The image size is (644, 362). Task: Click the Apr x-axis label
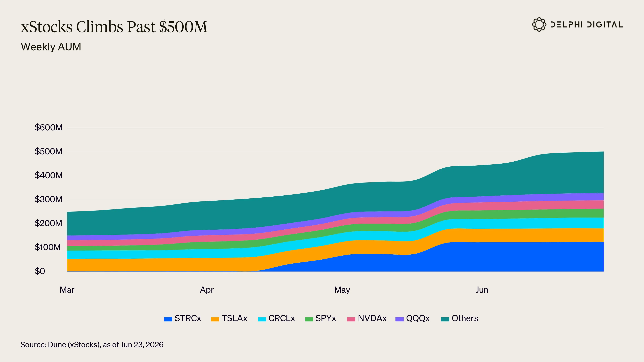click(207, 290)
